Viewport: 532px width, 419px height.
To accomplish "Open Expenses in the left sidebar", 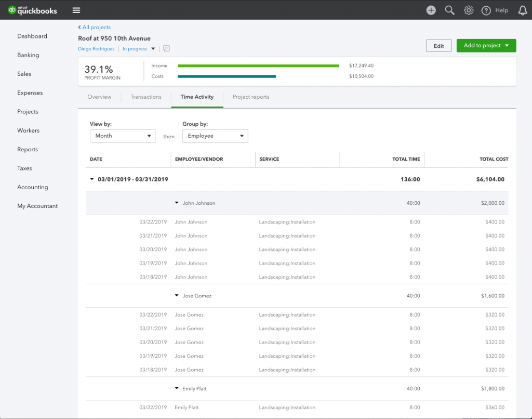I will pyautogui.click(x=30, y=93).
